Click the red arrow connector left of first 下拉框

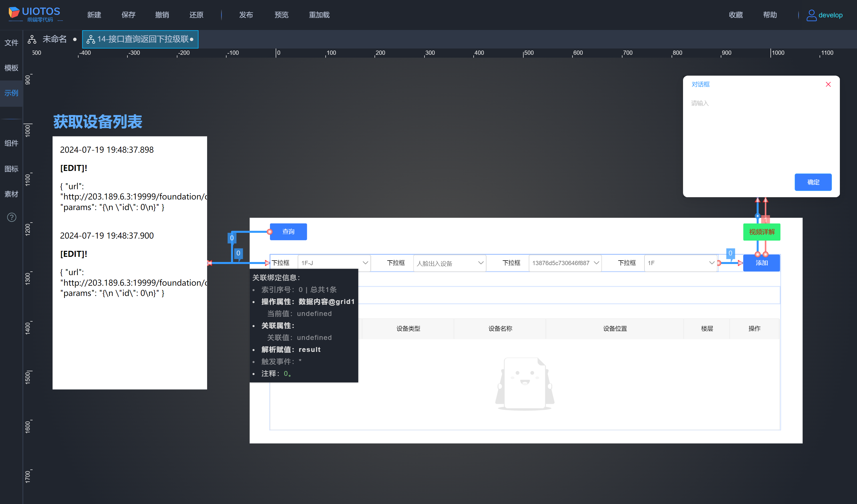pos(267,263)
